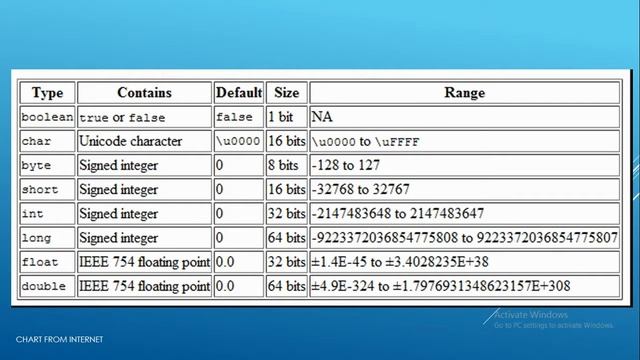Click the default 0 in int row
Viewport: 640px width, 360px height.
tap(239, 213)
